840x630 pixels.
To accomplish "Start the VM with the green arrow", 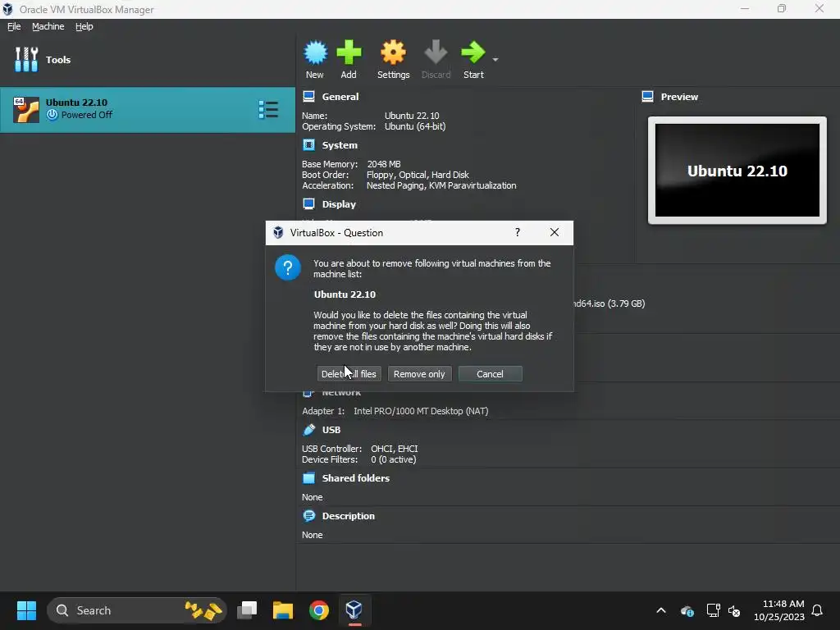I will tap(472, 52).
